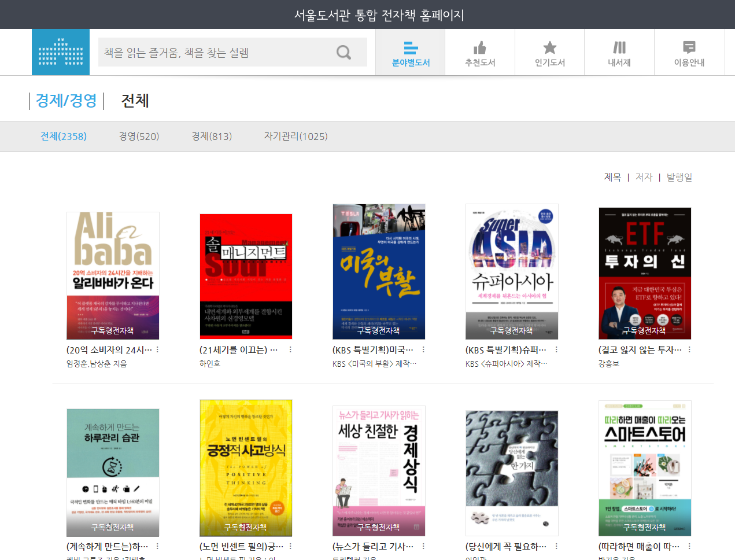Sort books by 발행일

[x=679, y=177]
